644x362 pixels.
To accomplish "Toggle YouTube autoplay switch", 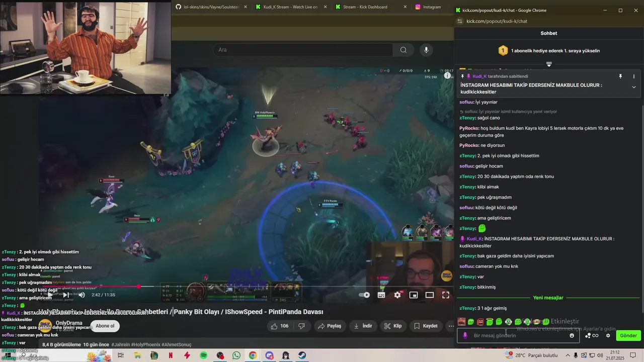I will 365,295.
